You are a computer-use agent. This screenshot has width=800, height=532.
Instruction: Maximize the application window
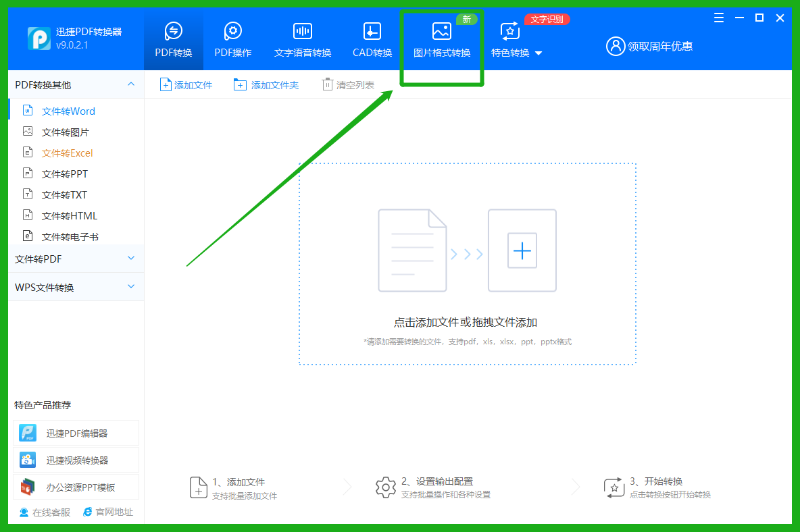(x=759, y=18)
